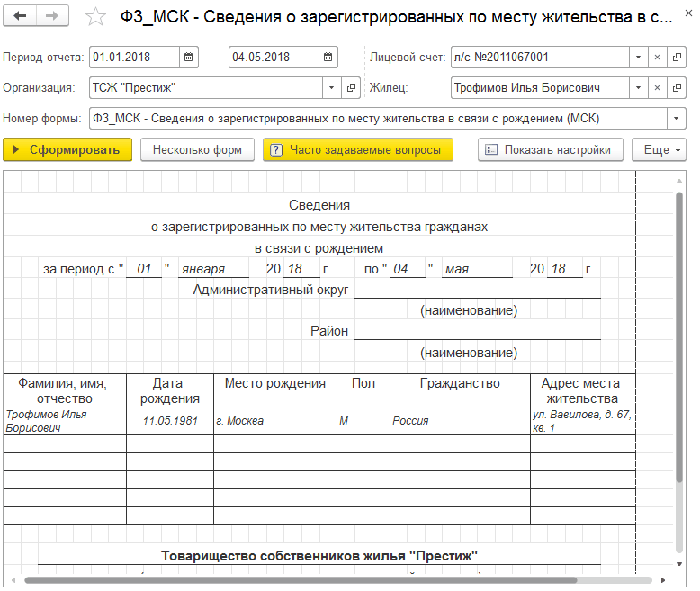Click the month value мая
700x591 pixels.
pos(457,269)
